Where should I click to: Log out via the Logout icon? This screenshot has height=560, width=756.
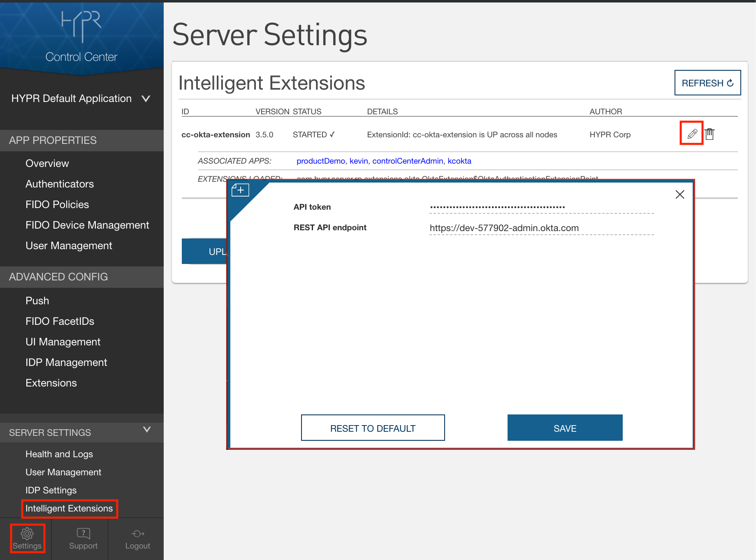pos(138,539)
